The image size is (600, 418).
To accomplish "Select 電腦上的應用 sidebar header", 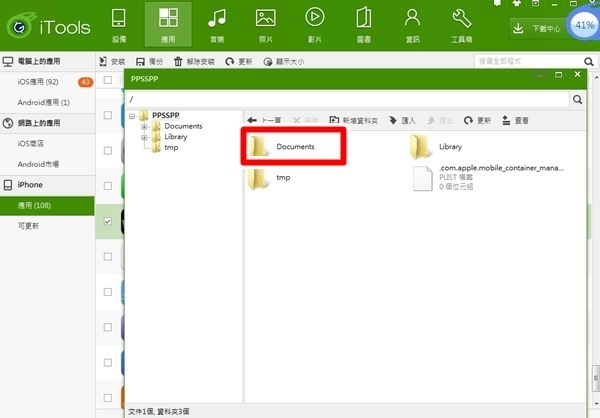I will 47,61.
